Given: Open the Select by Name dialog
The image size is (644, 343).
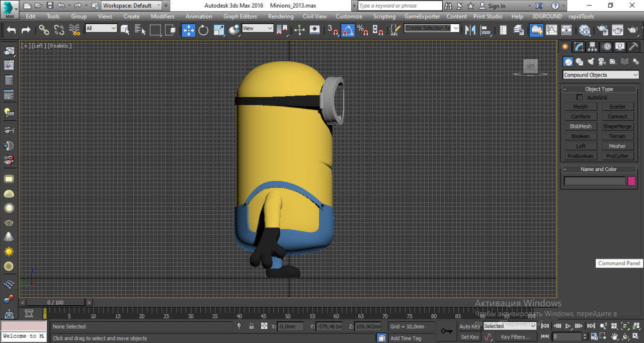Looking at the screenshot, I should 140,30.
